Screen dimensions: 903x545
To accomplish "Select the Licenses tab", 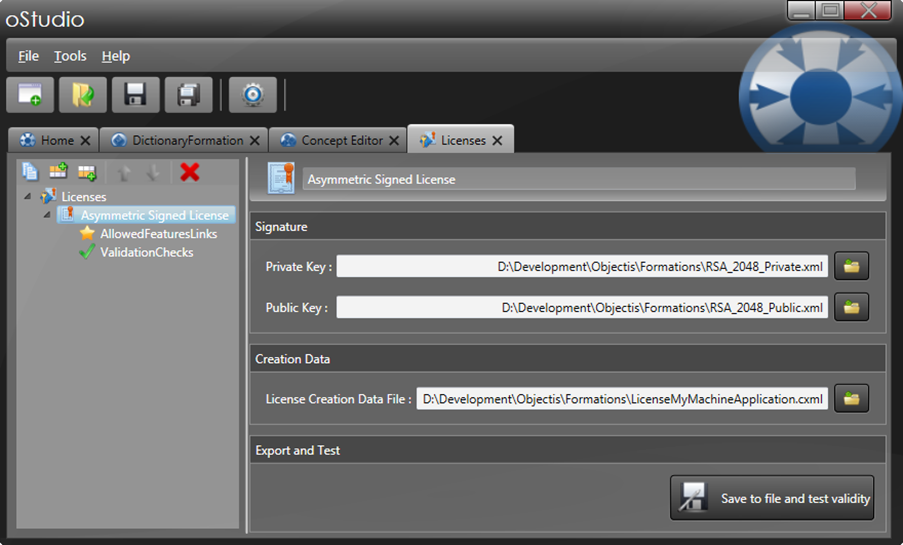I will (x=460, y=139).
